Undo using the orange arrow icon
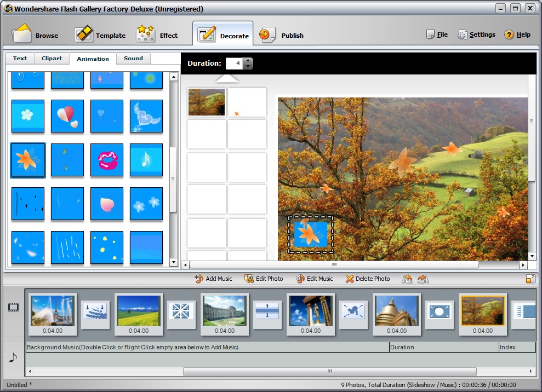This screenshot has width=542, height=392. tap(407, 279)
